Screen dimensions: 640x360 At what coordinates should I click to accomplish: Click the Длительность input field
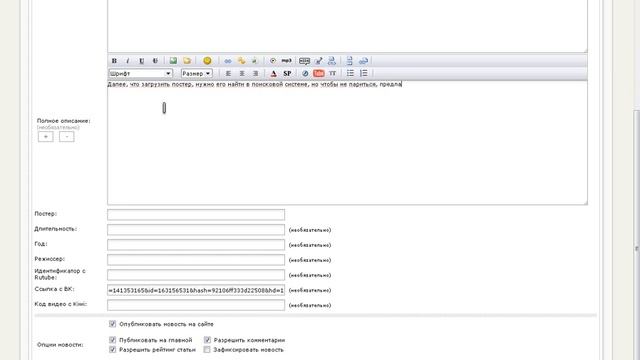point(196,230)
